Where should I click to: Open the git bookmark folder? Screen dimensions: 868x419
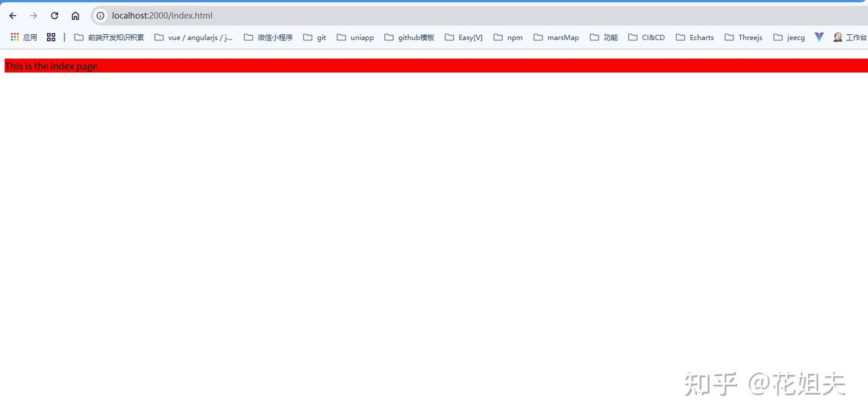(315, 37)
